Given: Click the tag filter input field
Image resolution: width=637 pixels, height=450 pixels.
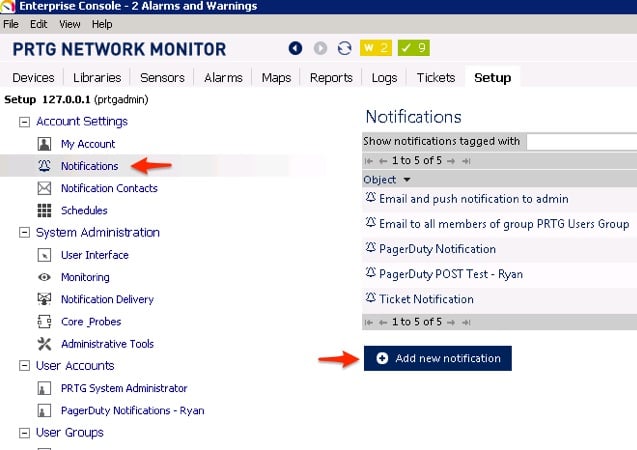Looking at the screenshot, I should pyautogui.click(x=580, y=142).
